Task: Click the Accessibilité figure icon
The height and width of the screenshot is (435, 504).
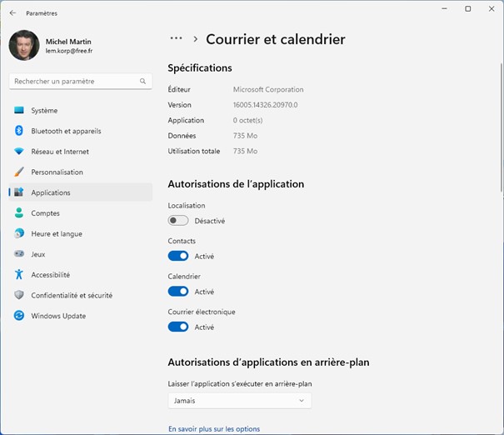Action: (19, 274)
